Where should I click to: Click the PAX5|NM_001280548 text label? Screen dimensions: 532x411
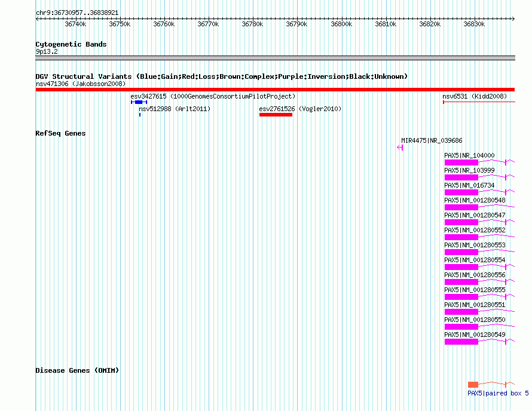[475, 200]
